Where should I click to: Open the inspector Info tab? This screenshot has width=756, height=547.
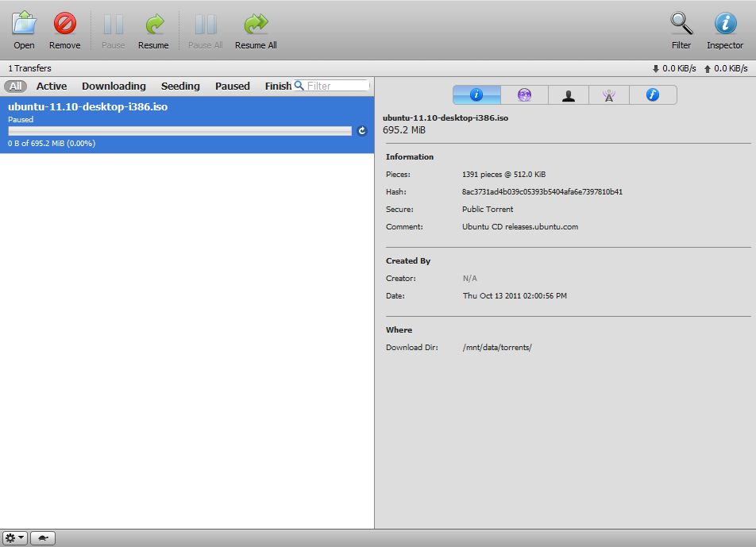coord(476,95)
